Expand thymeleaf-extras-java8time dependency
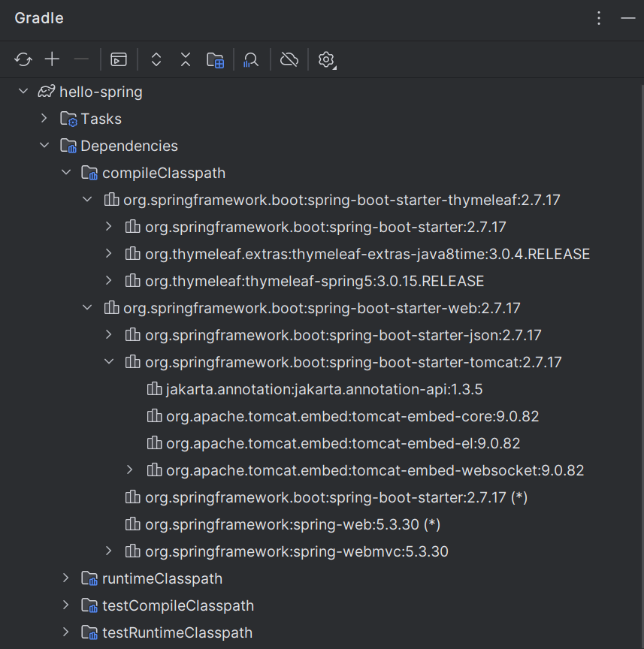Image resolution: width=644 pixels, height=649 pixels. pyautogui.click(x=109, y=253)
